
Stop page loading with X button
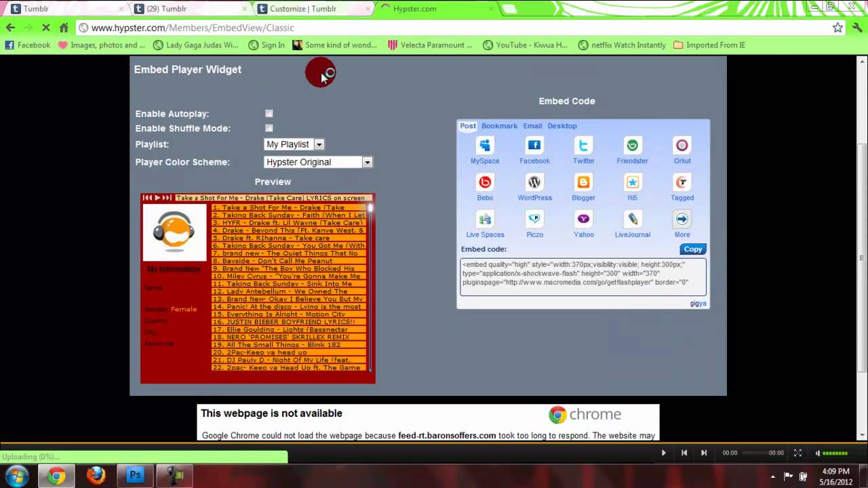pyautogui.click(x=45, y=28)
